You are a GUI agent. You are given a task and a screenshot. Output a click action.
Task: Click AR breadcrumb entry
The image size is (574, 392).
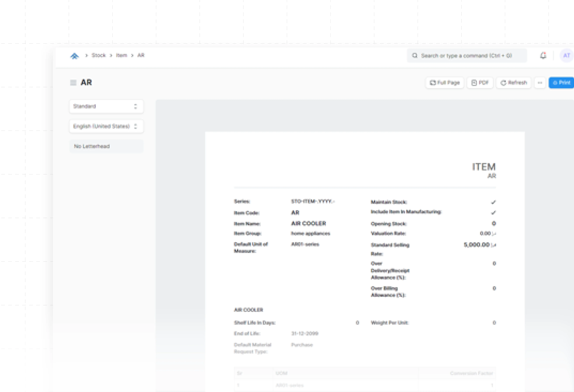pyautogui.click(x=141, y=55)
